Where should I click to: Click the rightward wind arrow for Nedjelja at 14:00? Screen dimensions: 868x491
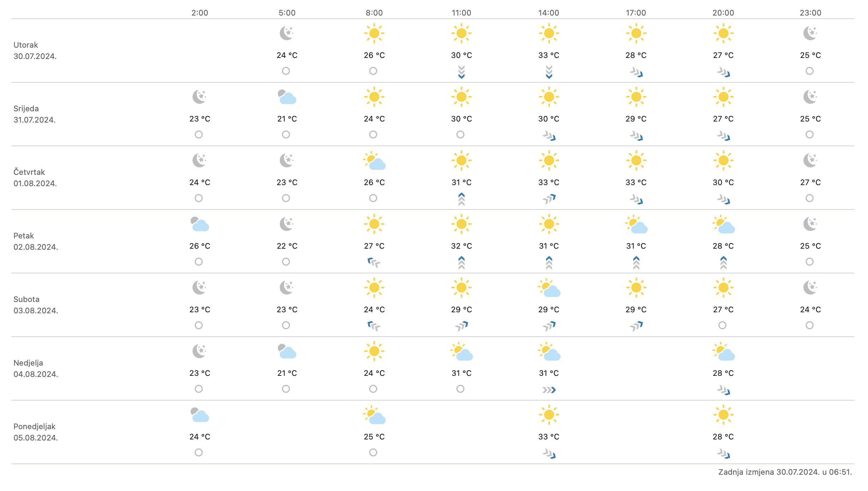pyautogui.click(x=549, y=390)
